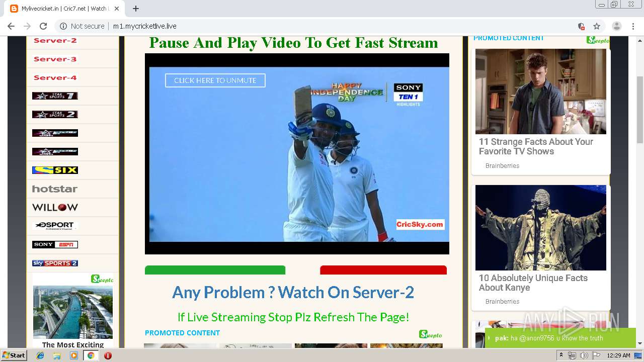
Task: Bookmark this page with the star icon
Action: [597, 26]
